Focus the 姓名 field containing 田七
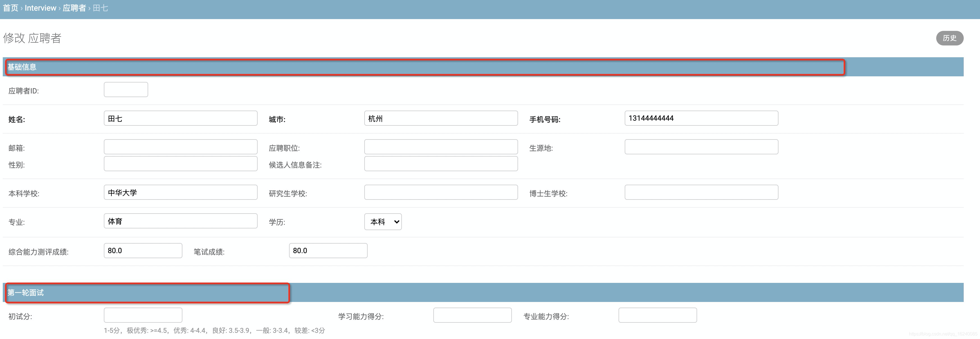980x339 pixels. point(180,118)
